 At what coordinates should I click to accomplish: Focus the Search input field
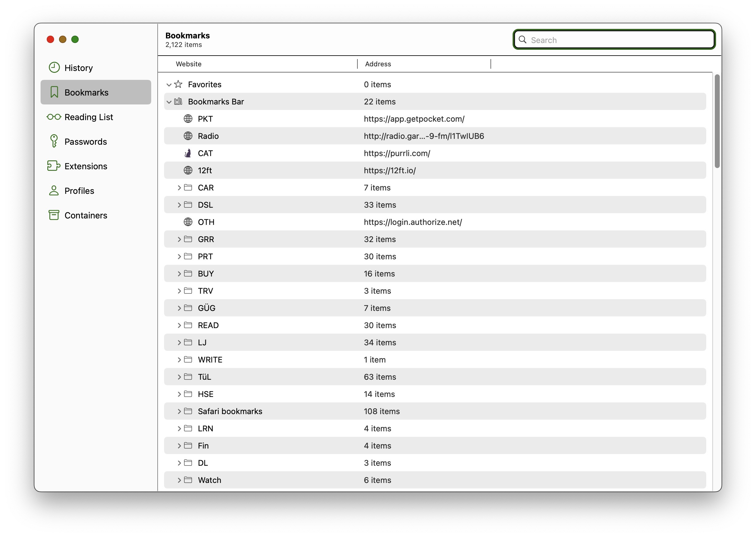tap(614, 40)
